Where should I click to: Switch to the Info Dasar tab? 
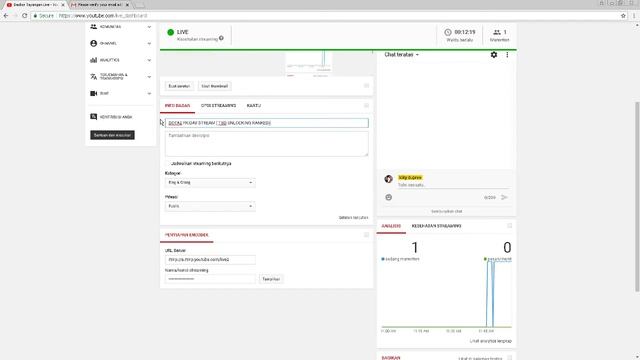point(177,106)
